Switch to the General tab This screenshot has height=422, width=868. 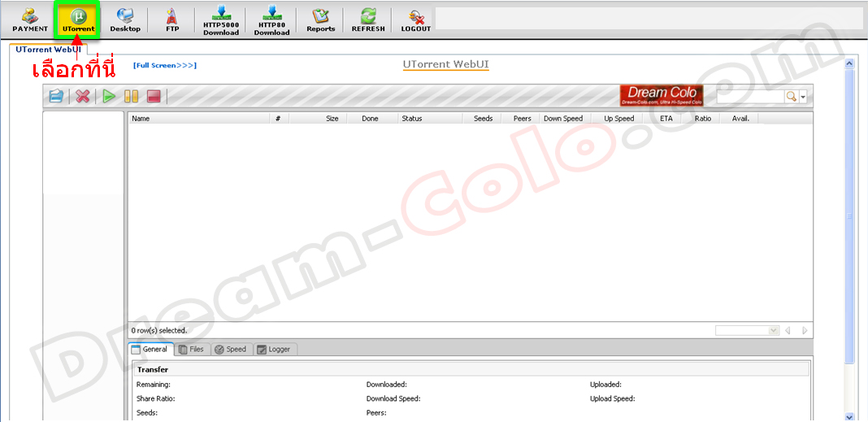click(x=150, y=350)
